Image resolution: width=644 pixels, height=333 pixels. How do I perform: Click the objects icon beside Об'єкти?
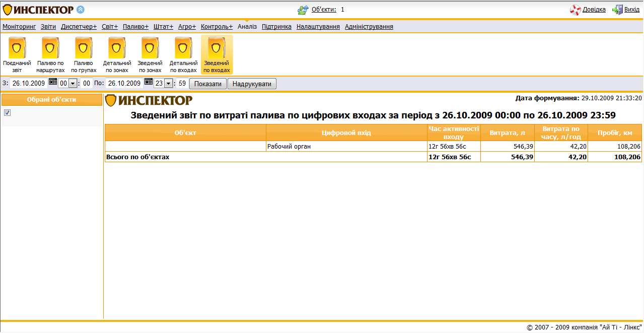tap(303, 10)
